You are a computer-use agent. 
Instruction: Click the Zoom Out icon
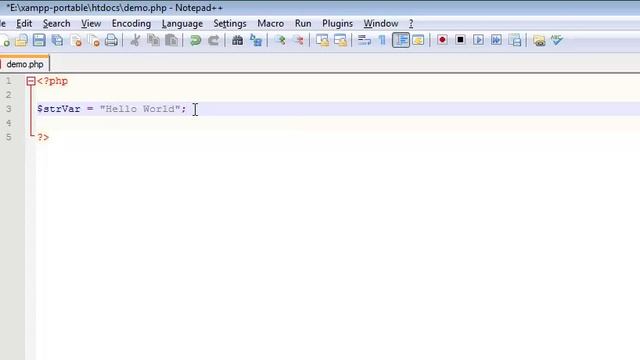pyautogui.click(x=299, y=40)
